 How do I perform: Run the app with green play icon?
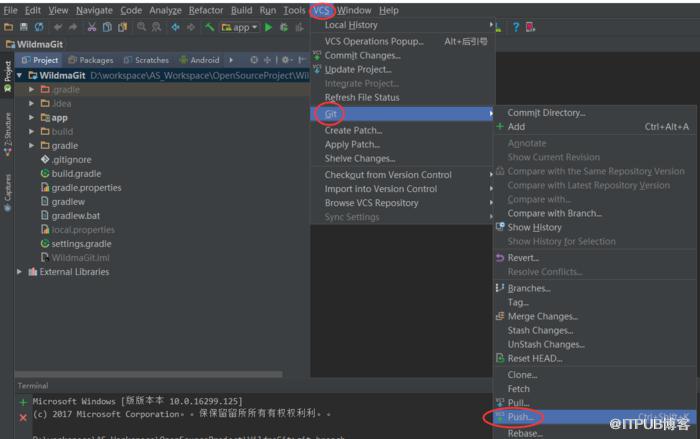(268, 27)
